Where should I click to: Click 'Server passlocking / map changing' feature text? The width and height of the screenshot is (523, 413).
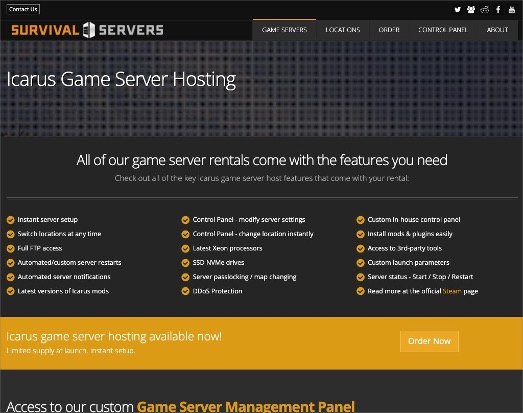[x=244, y=277]
